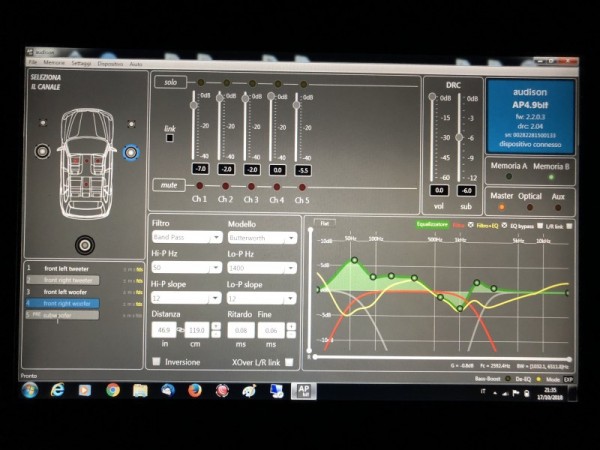Open the Windows Start menu orb

30,390
